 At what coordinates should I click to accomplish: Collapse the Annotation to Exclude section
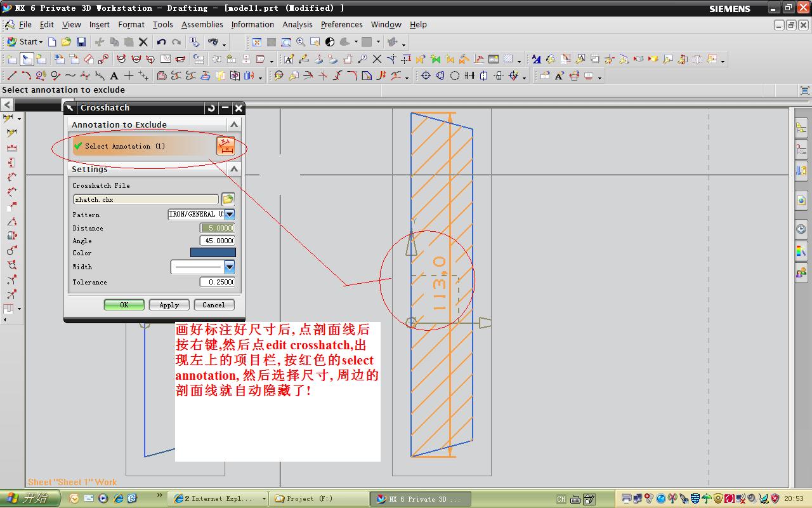pyautogui.click(x=233, y=124)
